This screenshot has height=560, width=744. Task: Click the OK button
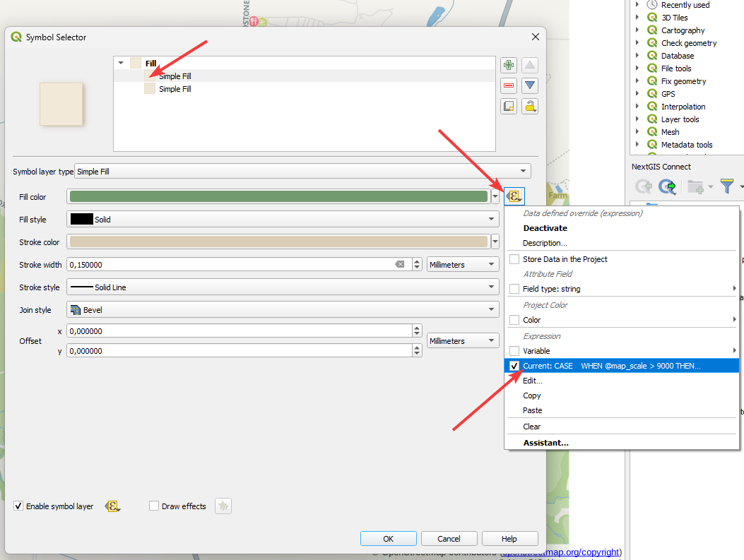[x=388, y=539]
